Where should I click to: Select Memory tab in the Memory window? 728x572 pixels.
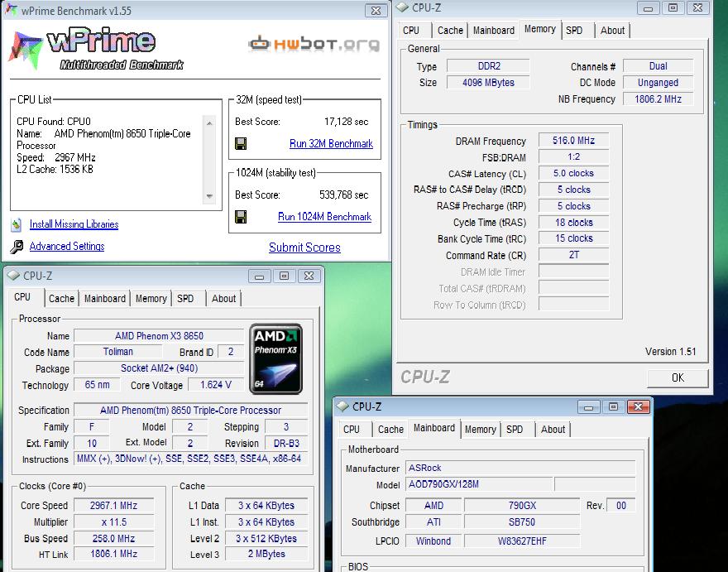pos(540,29)
